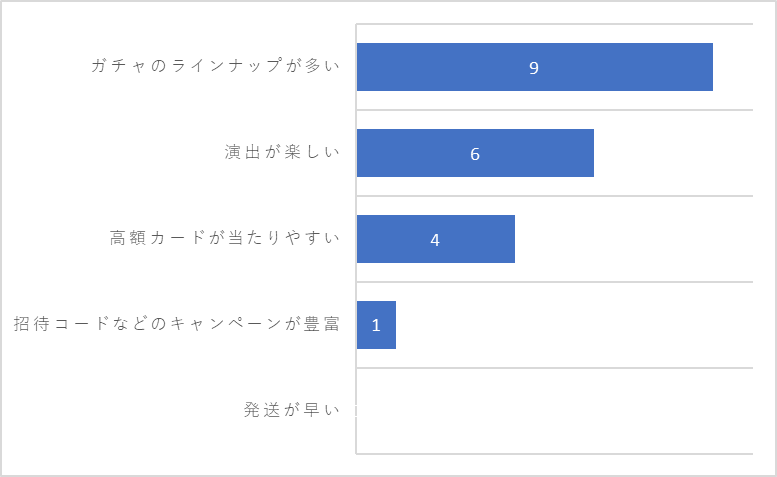Select the bar showing value 4
The image size is (777, 477).
[x=436, y=239]
